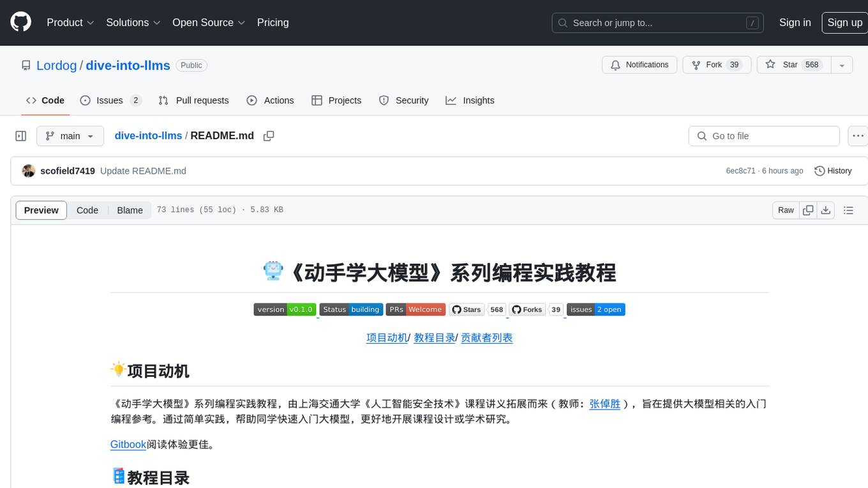Image resolution: width=868 pixels, height=488 pixels.
Task: Click the Public visibility label
Action: click(x=191, y=65)
